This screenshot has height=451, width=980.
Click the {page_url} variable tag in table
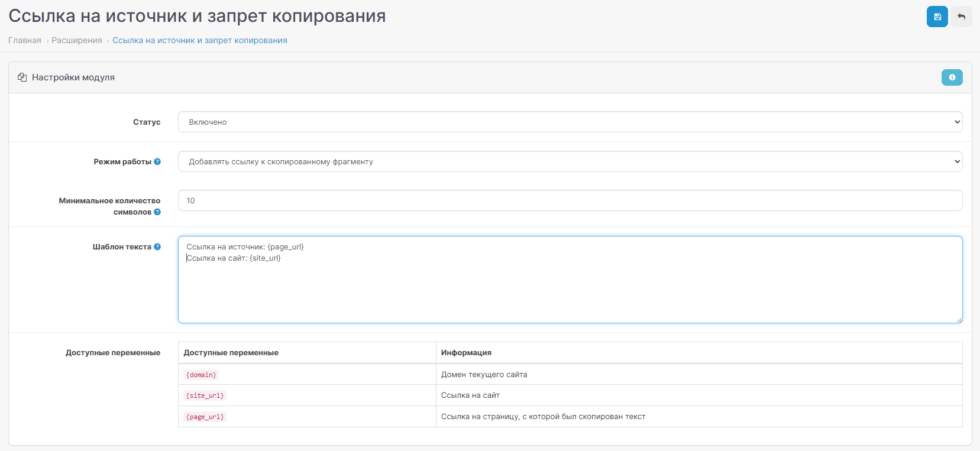(x=205, y=417)
